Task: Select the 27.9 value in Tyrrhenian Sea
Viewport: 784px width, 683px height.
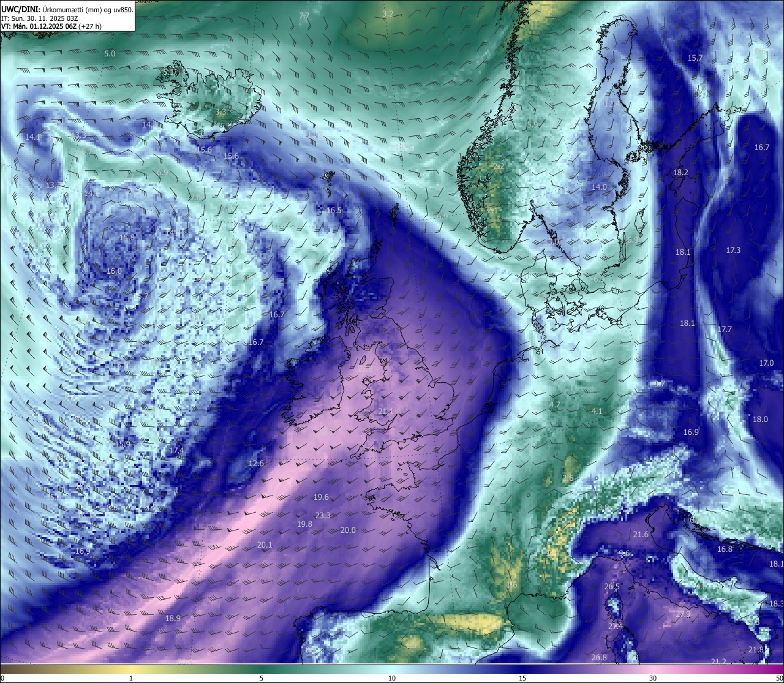Action: [683, 614]
